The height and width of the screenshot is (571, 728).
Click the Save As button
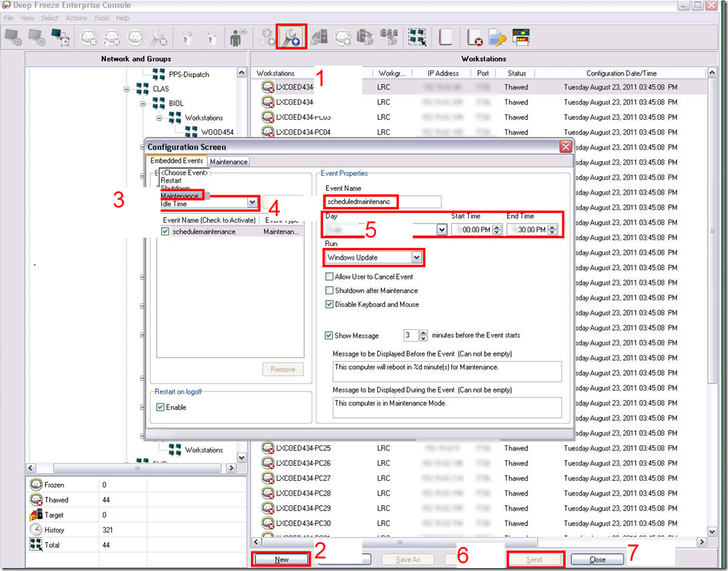click(x=408, y=559)
